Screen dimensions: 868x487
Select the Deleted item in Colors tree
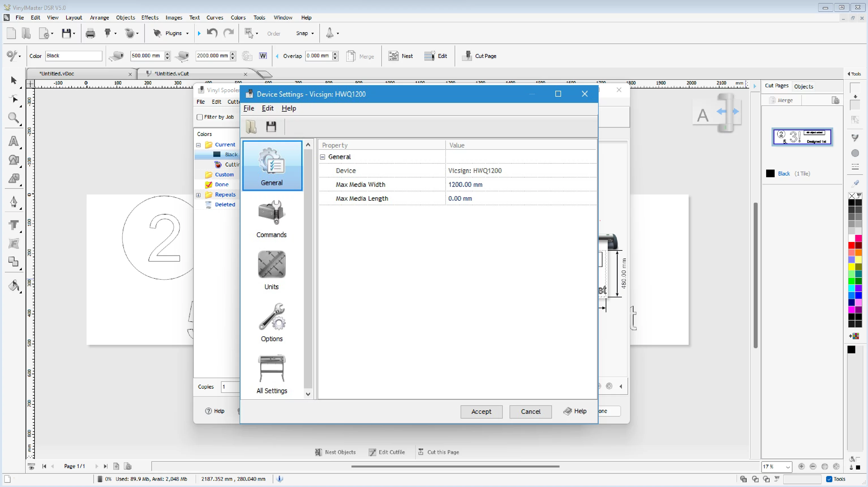(x=225, y=205)
